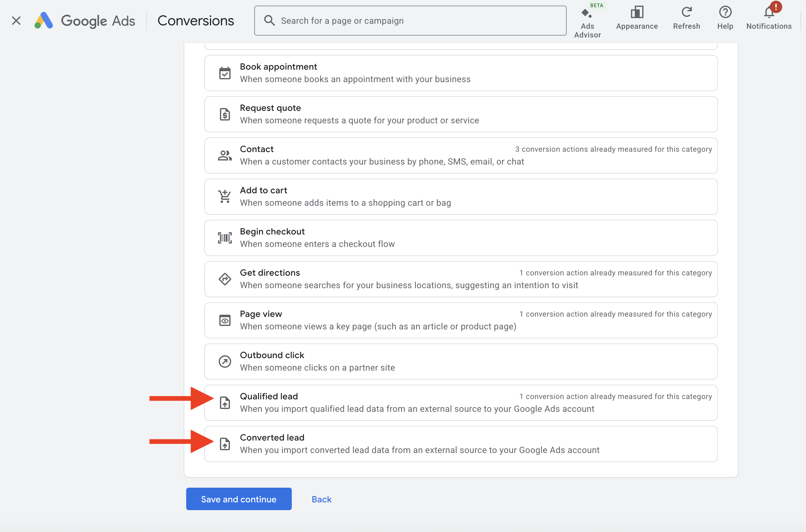Refresh the Google Ads page
This screenshot has height=532, width=806.
[x=686, y=19]
